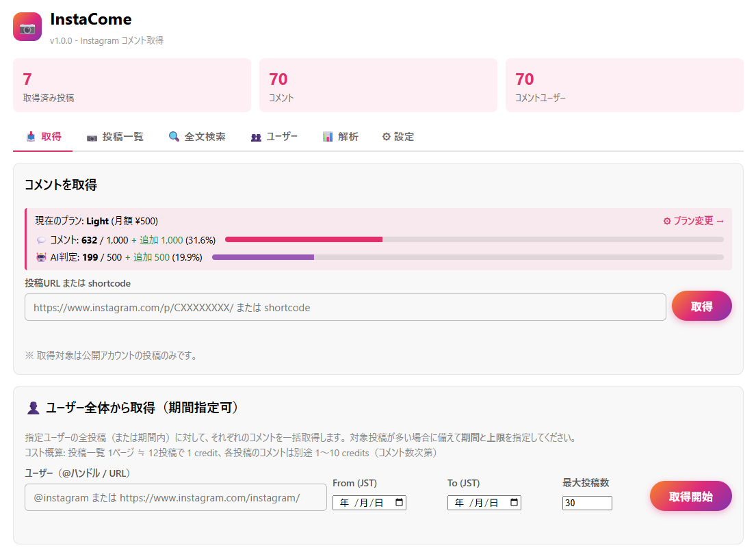Click the To (JST) date field
The width and height of the screenshot is (756, 552).
point(484,503)
